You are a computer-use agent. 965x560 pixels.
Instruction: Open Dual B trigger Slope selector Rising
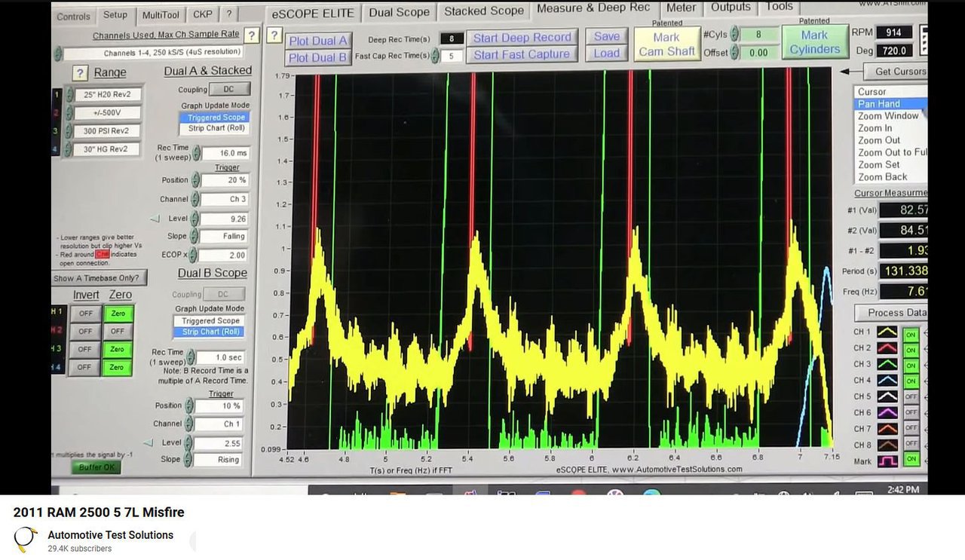pos(219,460)
